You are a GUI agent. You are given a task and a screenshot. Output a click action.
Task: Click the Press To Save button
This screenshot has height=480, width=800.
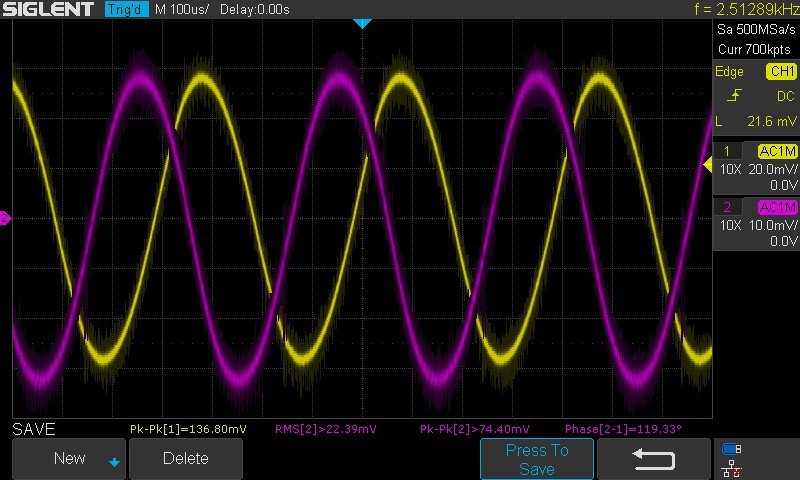537,459
